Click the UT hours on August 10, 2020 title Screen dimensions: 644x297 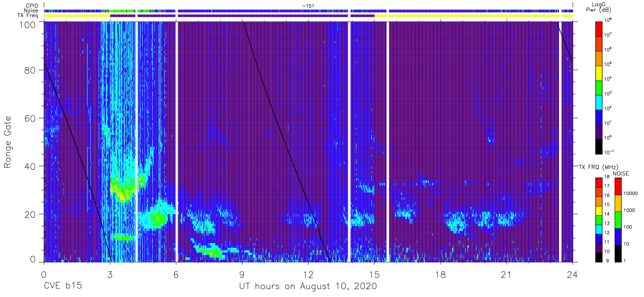(x=308, y=287)
